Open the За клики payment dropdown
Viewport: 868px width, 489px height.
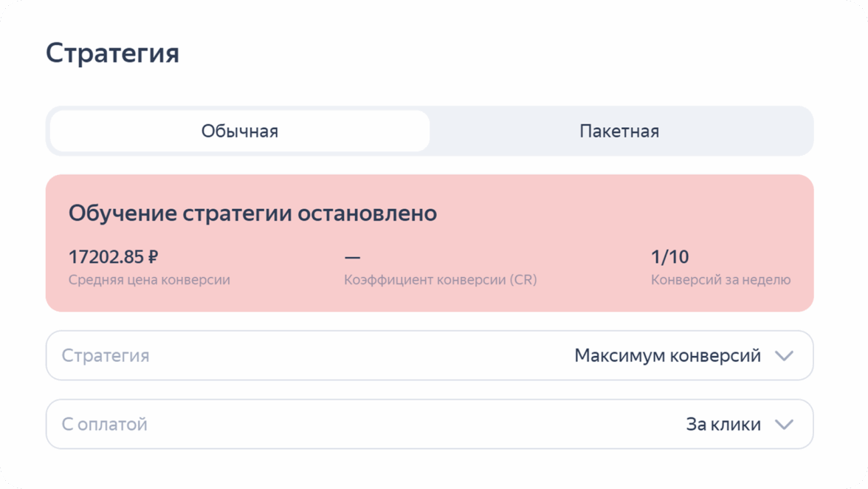pos(430,424)
